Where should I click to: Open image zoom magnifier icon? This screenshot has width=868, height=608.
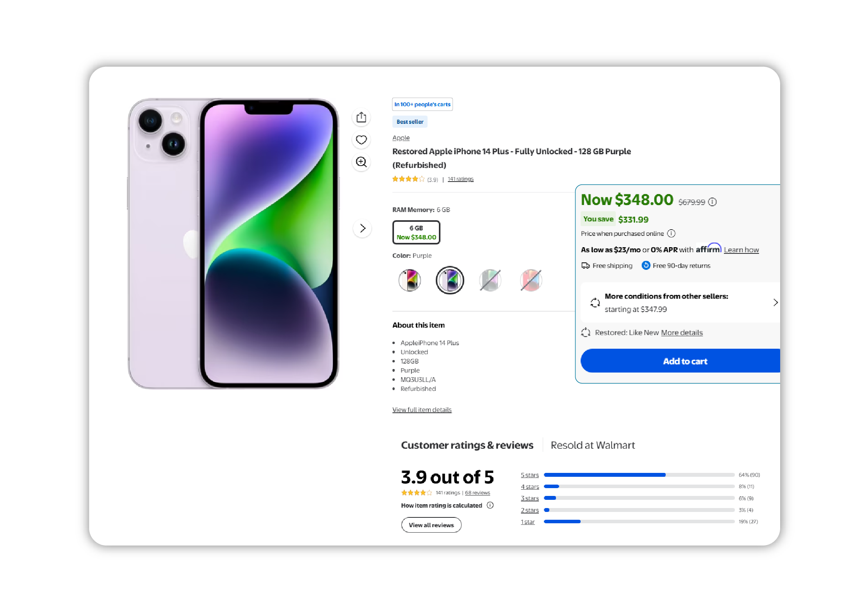[361, 162]
